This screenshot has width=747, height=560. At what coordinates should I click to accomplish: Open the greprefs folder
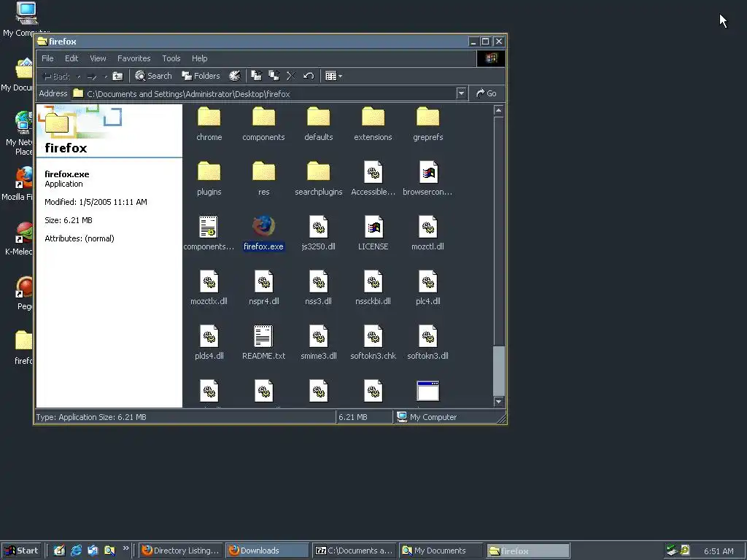tap(427, 124)
